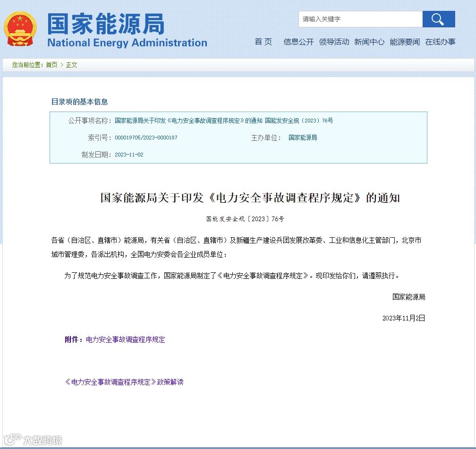
Task: Open the 首页 navigation menu item
Action: (x=263, y=42)
